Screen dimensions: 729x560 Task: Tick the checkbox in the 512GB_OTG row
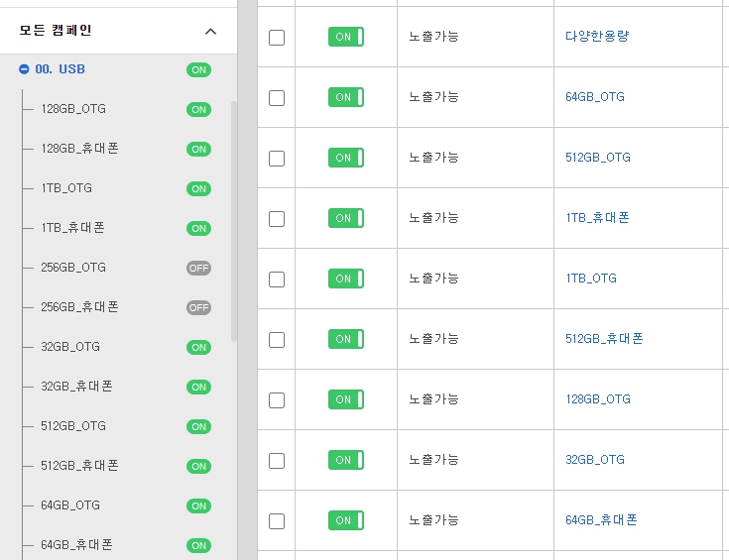pos(277,159)
